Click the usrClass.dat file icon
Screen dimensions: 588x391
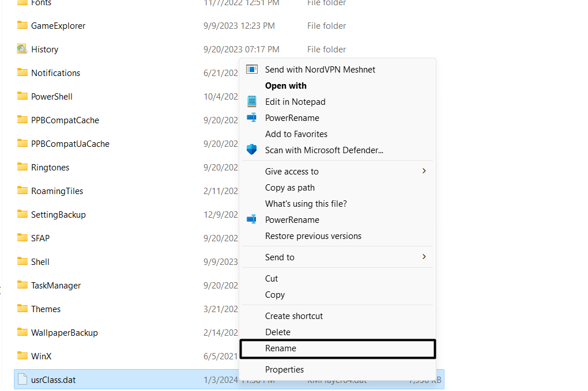click(x=21, y=379)
